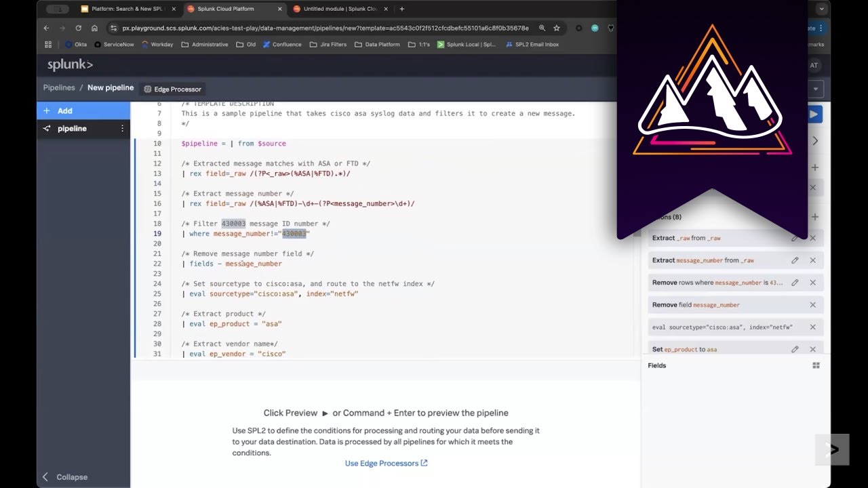868x488 pixels.
Task: Open the Data Platform bookmarks folder
Action: click(377, 45)
